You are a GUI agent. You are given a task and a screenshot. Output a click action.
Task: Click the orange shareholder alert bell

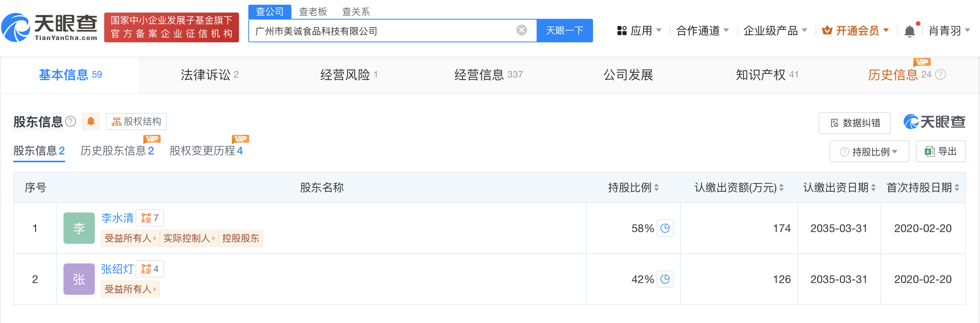point(90,122)
